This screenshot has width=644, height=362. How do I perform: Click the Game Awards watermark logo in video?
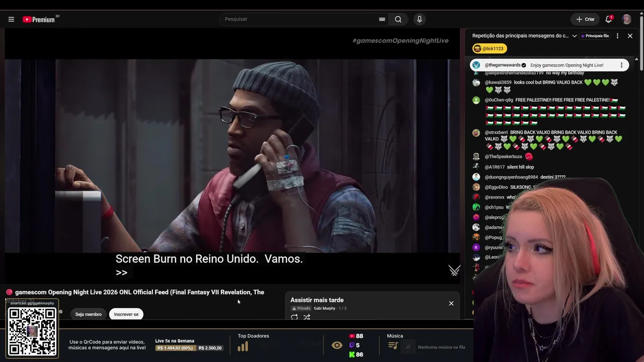454,270
